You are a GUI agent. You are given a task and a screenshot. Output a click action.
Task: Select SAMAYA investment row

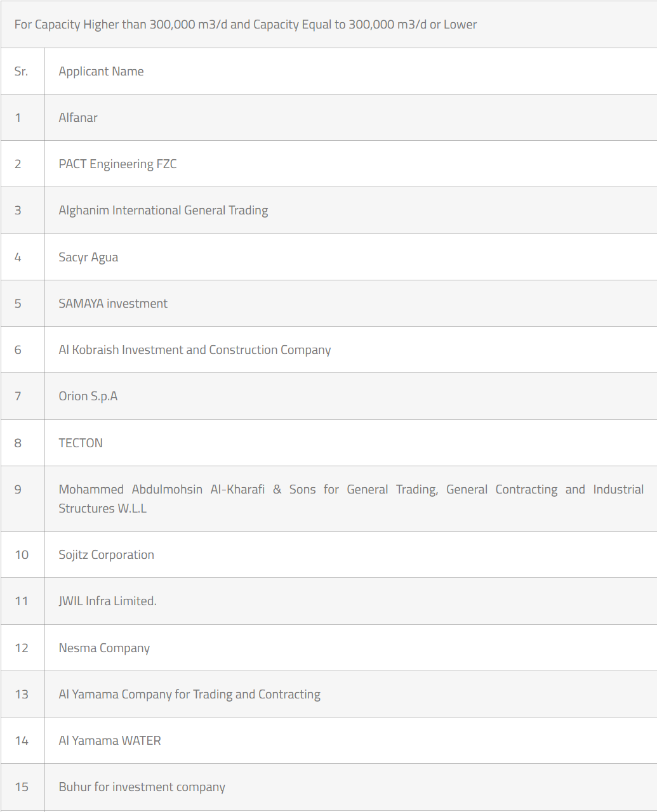pyautogui.click(x=113, y=304)
